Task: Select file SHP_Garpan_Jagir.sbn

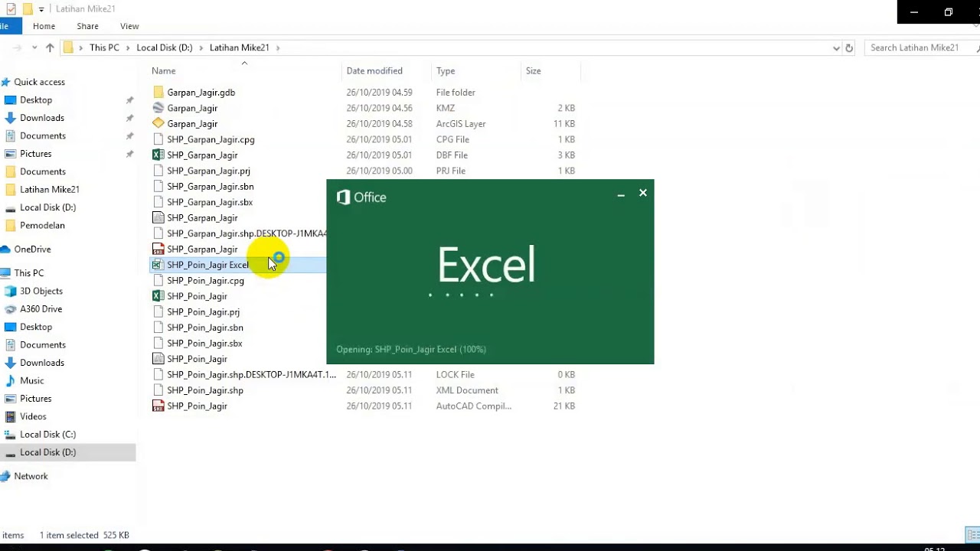Action: point(211,187)
